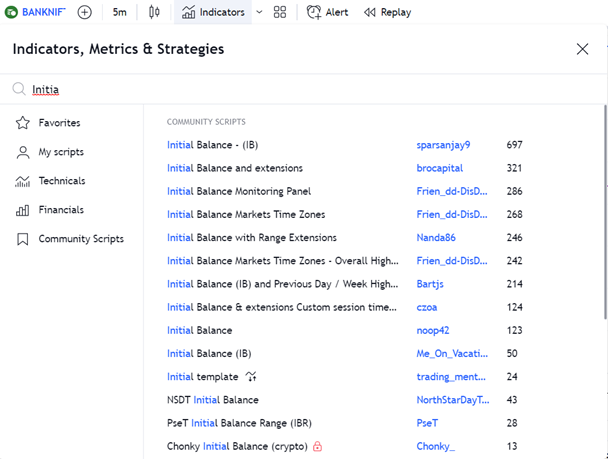Add PseT Initial Balance Range (IBR)
608x459 pixels.
(239, 423)
